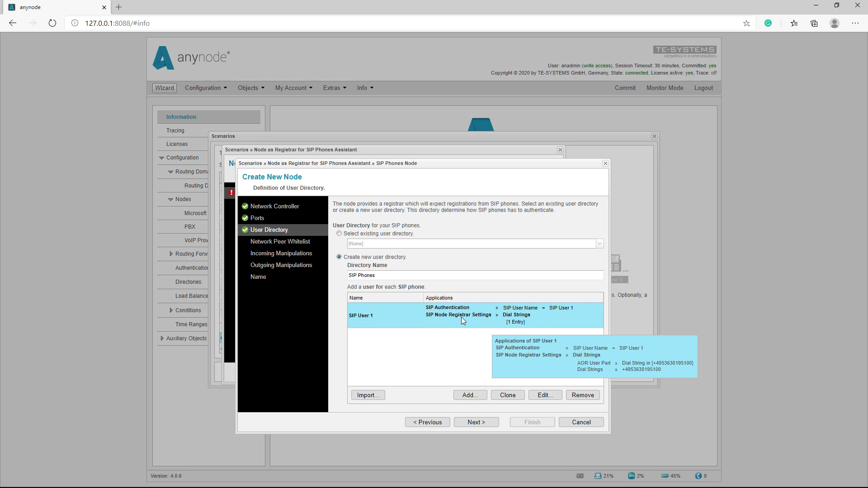Screen dimensions: 868x488
Task: Open the Extras menu dropdown
Action: (x=335, y=88)
